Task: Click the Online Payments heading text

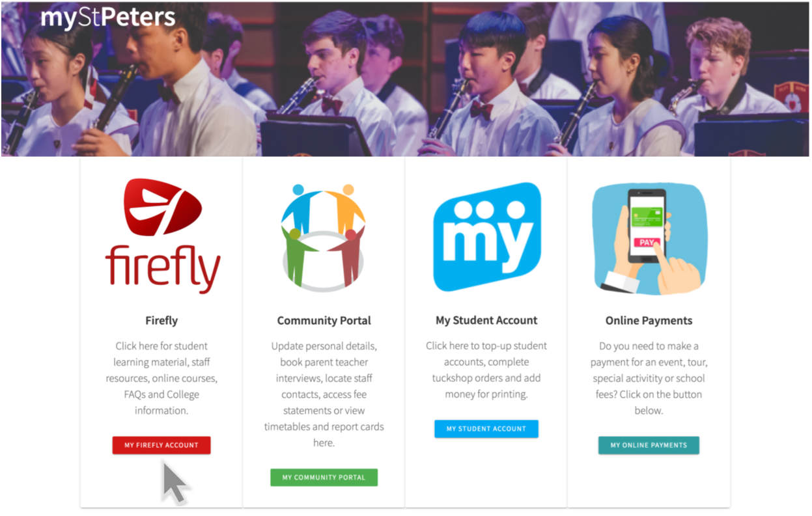Action: (x=649, y=320)
